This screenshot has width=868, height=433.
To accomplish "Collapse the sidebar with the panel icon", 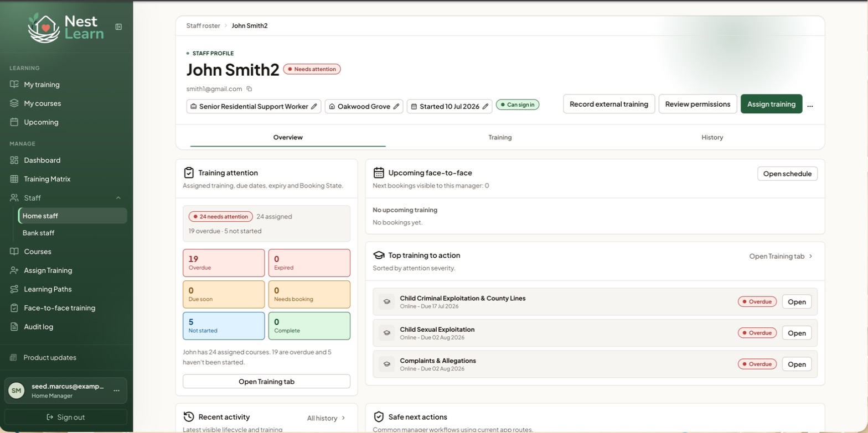I will tap(118, 27).
